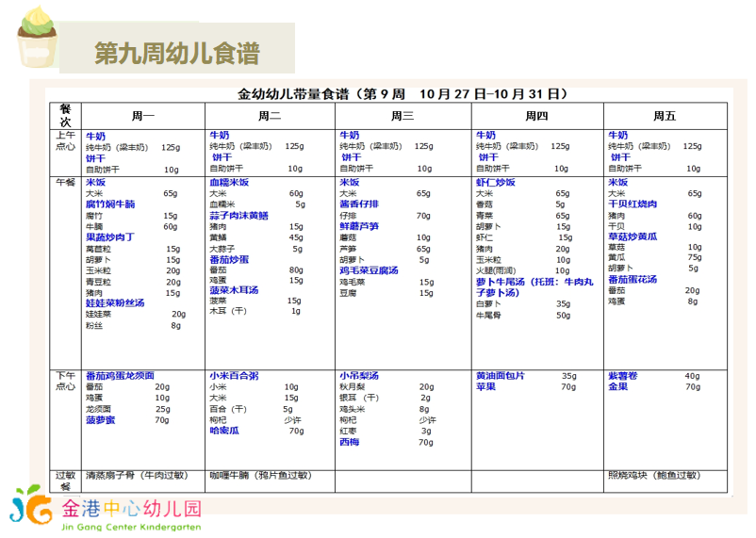Click the fruit name 金果
The width and height of the screenshot is (756, 538).
tap(618, 386)
